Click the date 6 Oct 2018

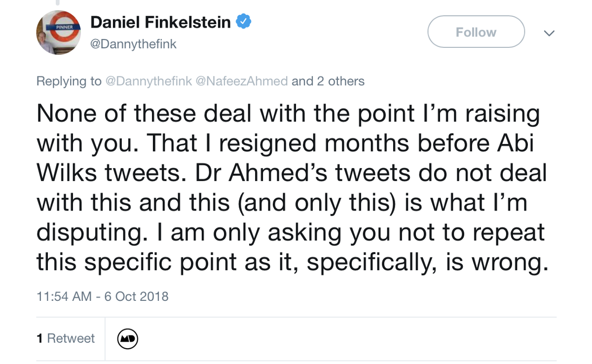pyautogui.click(x=137, y=296)
